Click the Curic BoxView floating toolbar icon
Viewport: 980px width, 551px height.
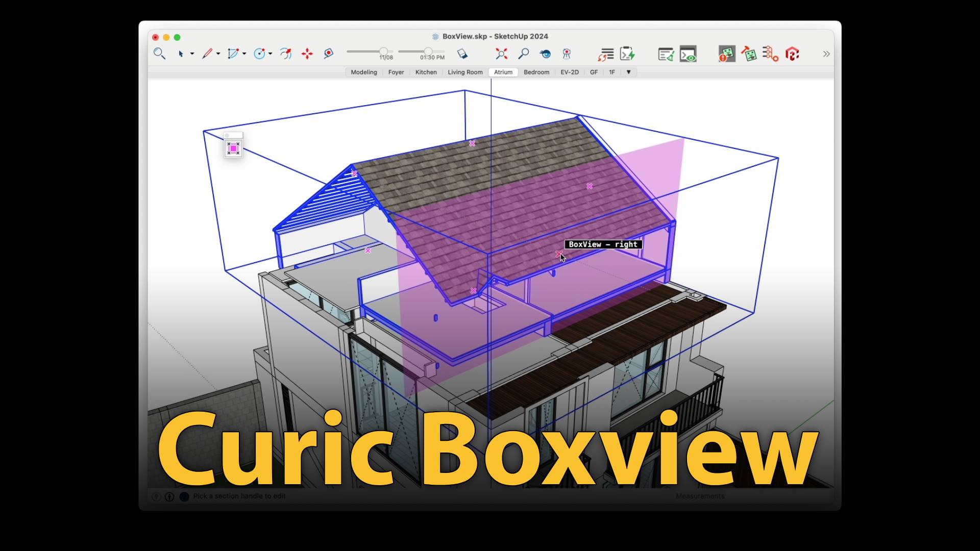pos(233,148)
